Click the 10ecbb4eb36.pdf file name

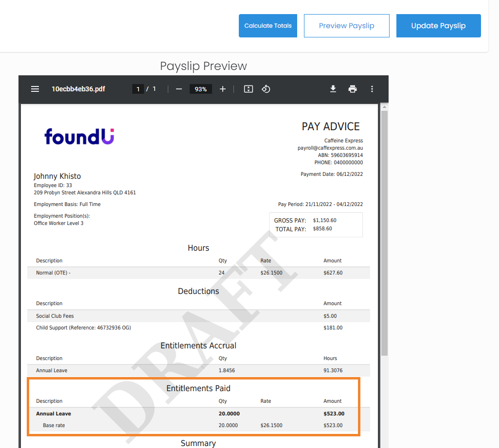click(x=78, y=89)
